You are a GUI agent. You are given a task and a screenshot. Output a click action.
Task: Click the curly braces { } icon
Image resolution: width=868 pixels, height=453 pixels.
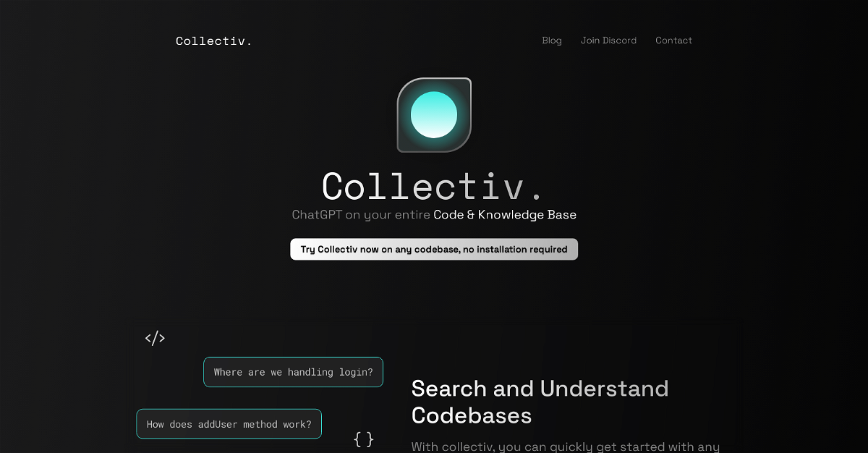point(364,439)
